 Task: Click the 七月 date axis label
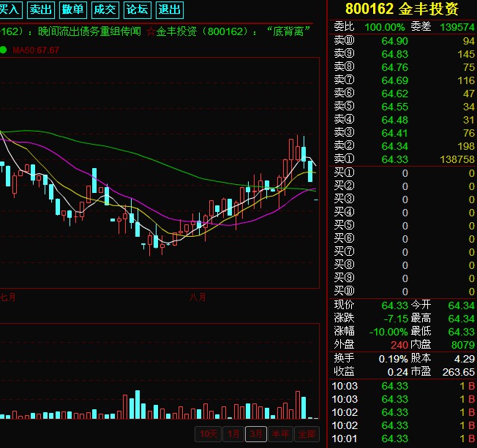click(x=7, y=297)
